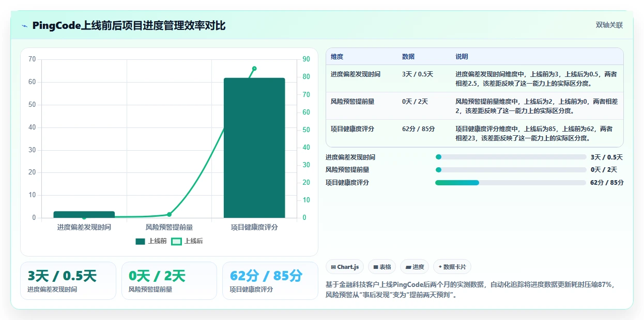Click the 项目健康度评分 table row name
This screenshot has height=320, width=644.
click(352, 129)
